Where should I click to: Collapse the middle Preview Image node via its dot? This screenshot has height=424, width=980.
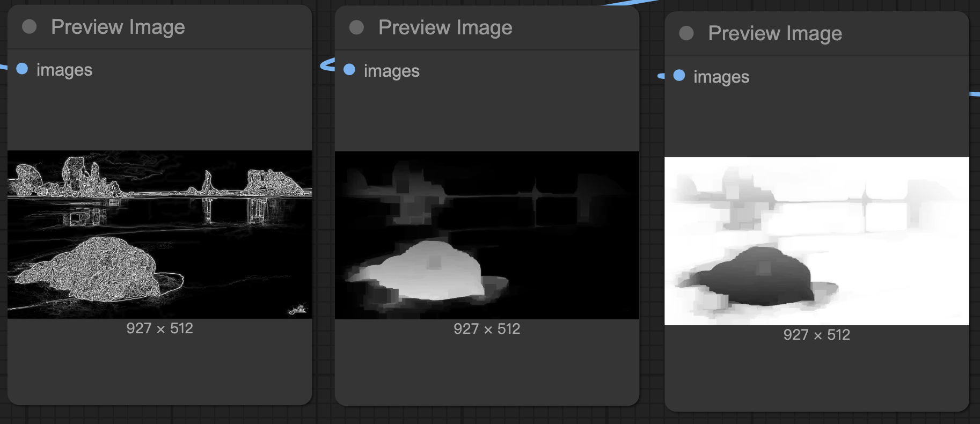click(356, 27)
